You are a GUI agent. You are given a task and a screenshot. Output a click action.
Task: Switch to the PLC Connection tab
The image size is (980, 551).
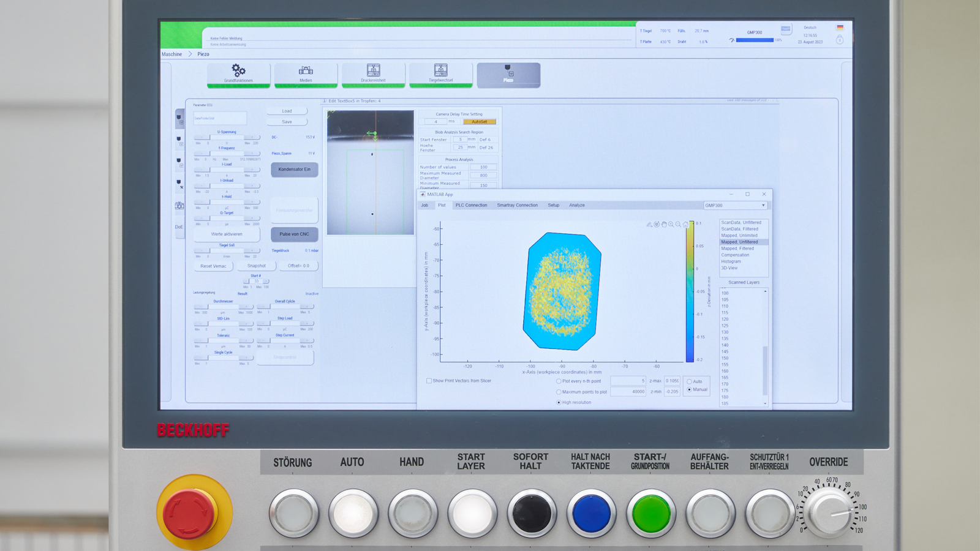click(x=471, y=205)
